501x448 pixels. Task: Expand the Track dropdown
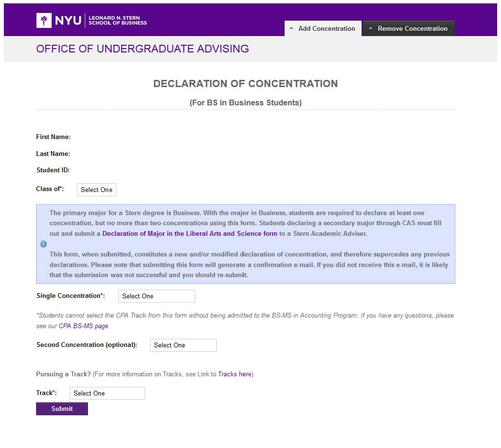(x=107, y=393)
